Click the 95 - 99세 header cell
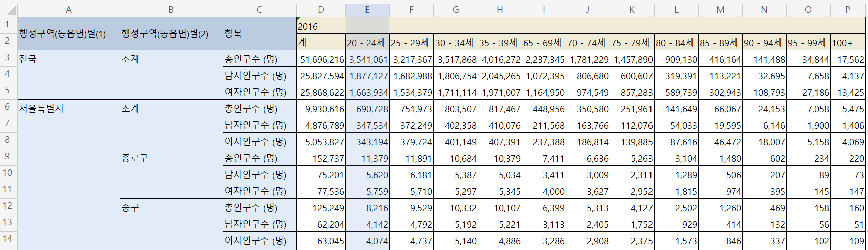The width and height of the screenshot is (868, 250). [x=808, y=42]
